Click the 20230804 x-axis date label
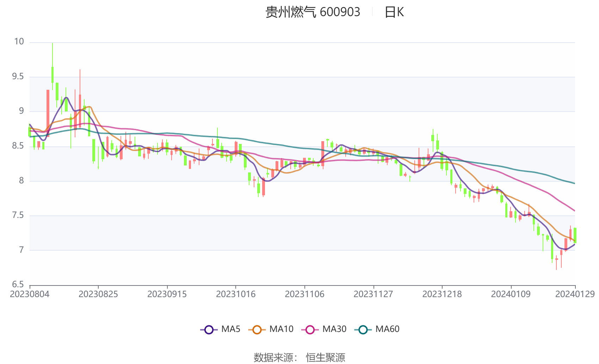599x364 pixels. [30, 294]
